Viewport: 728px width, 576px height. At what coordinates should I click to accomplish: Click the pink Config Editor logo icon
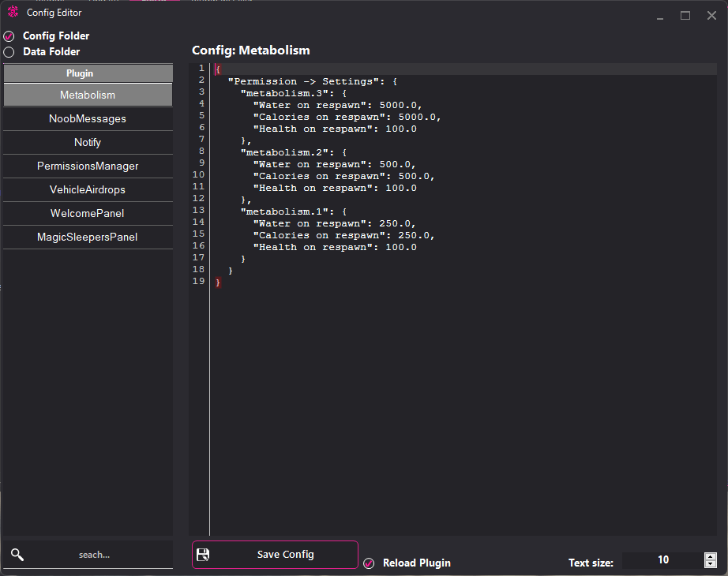point(11,12)
